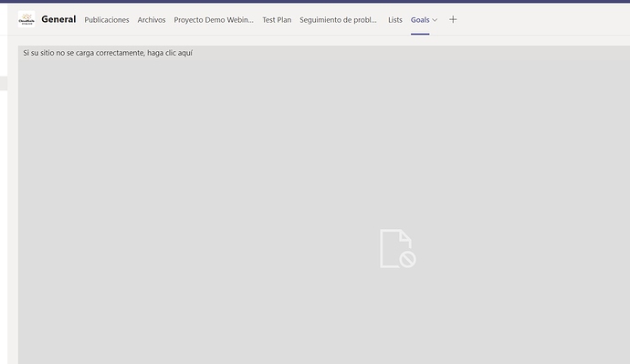Select the Test Plan tab
630x364 pixels.
[x=277, y=20]
